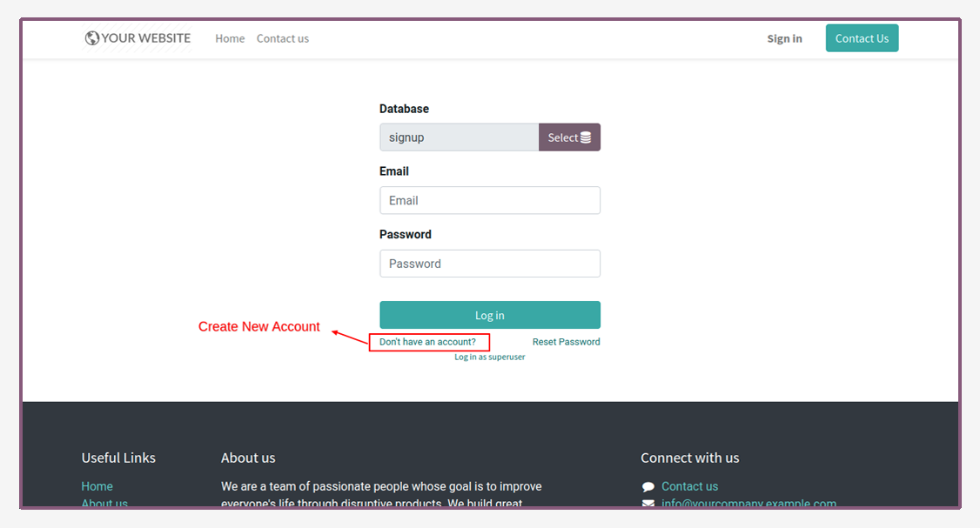Image resolution: width=980 pixels, height=528 pixels.
Task: Click the globe logo icon beside YOUR WEBSITE
Action: pyautogui.click(x=92, y=38)
